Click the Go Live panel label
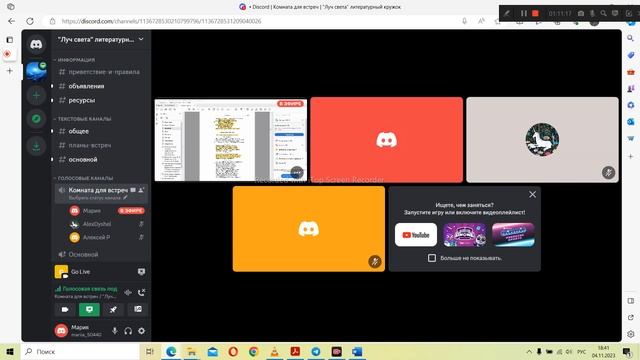Screen dimensions: 640x360 [x=80, y=272]
